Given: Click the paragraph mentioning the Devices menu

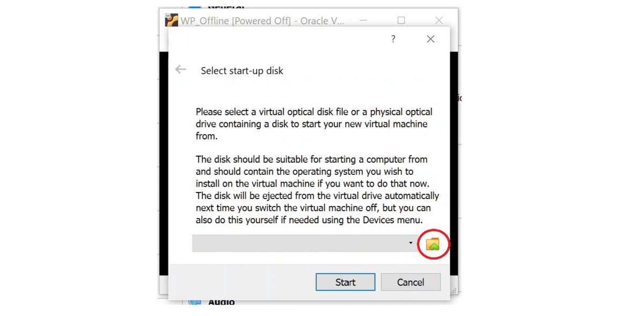Looking at the screenshot, I should point(317,189).
